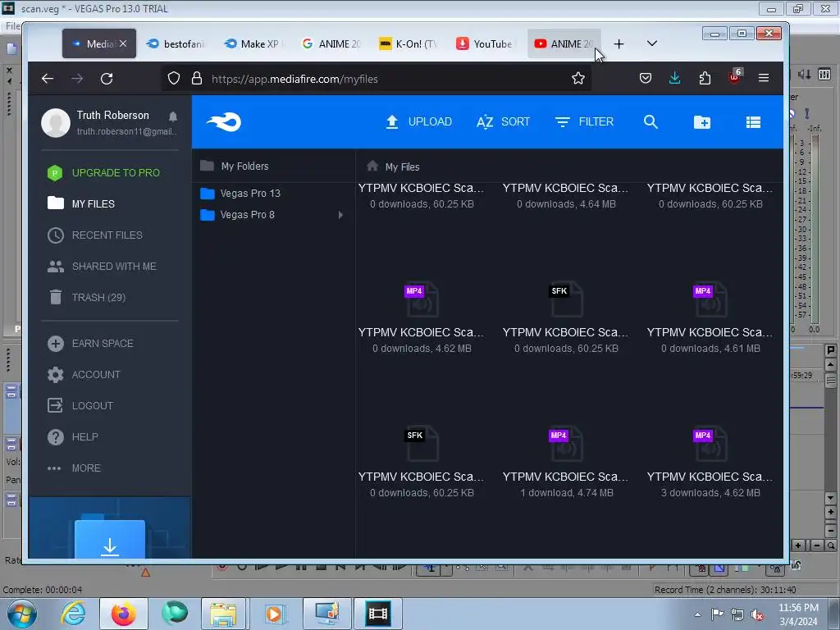Switch to the YouTube downloader tab
Screen dimensions: 840x630
tap(486, 44)
